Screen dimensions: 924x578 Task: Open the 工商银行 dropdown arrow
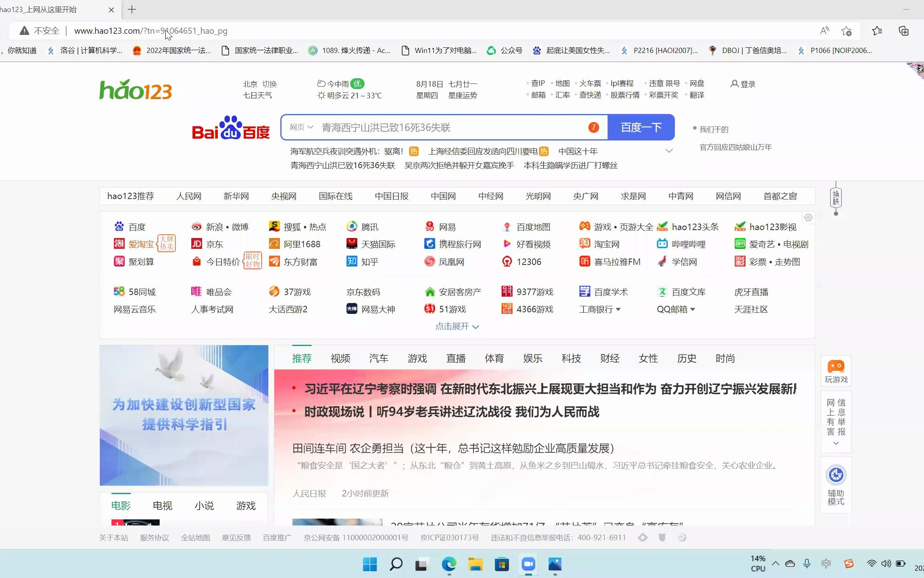coord(618,309)
